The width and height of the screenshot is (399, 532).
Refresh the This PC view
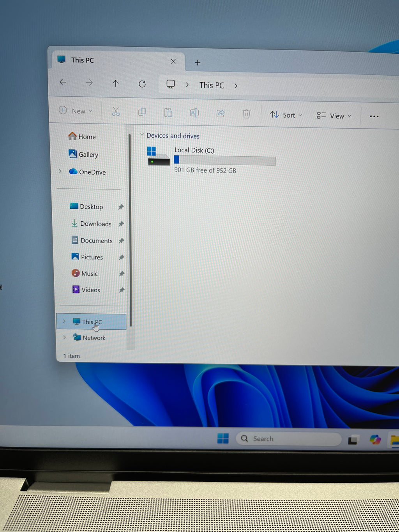[142, 84]
